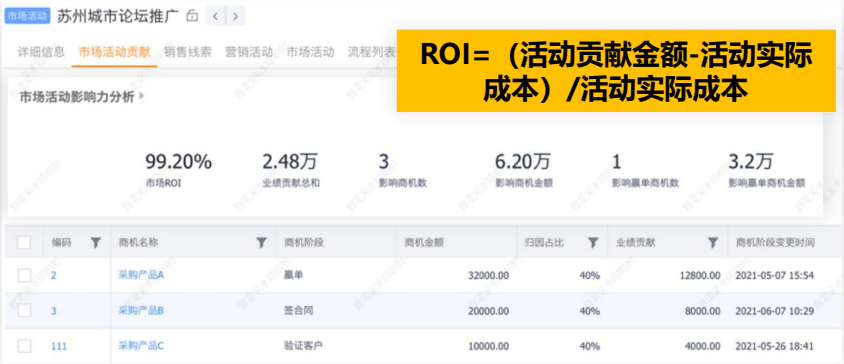Click the lock icon beside campaign title

(192, 16)
